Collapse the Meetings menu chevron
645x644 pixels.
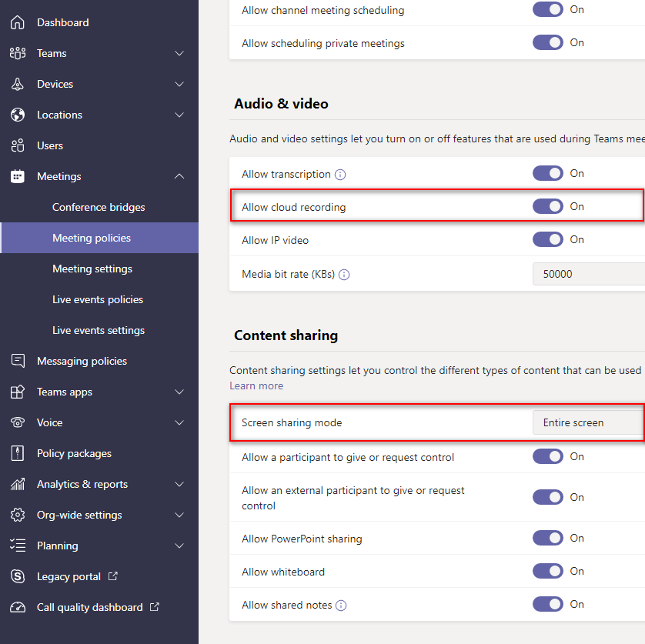179,176
